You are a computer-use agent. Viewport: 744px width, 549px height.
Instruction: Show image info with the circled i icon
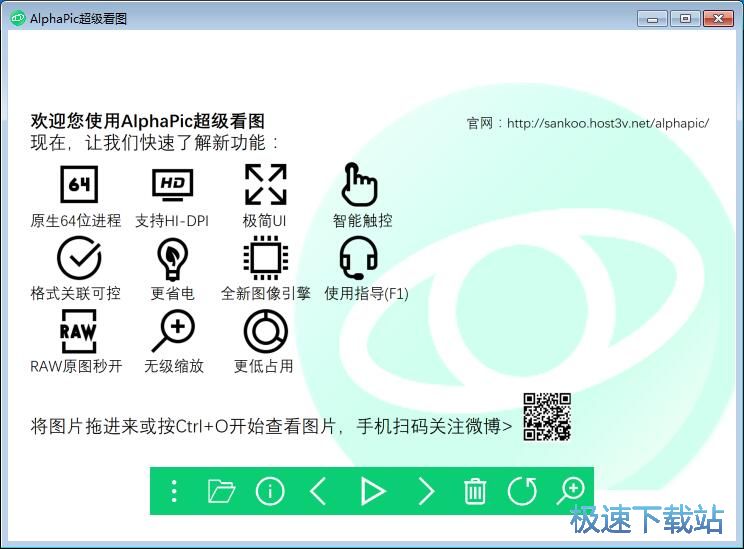[270, 491]
